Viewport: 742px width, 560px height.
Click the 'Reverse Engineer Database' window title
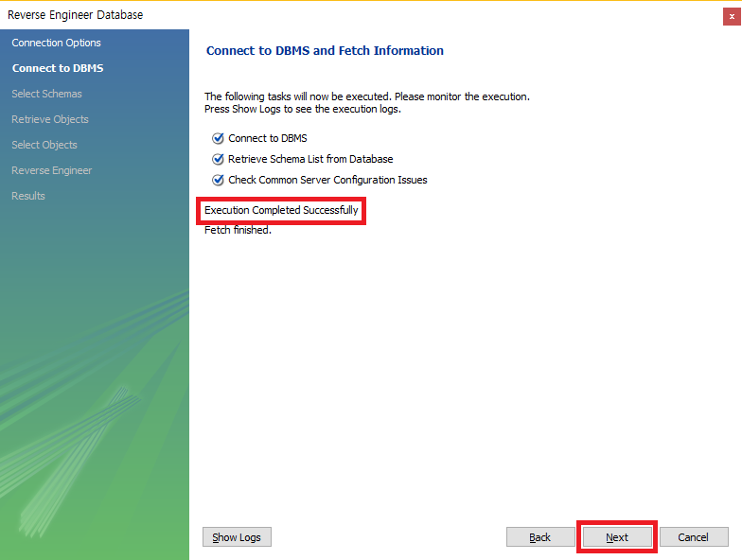coord(76,15)
